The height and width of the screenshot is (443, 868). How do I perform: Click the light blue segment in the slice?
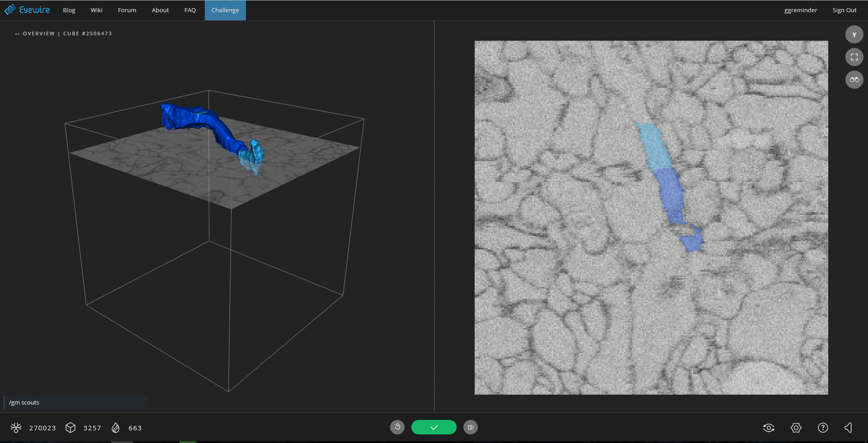click(x=655, y=146)
